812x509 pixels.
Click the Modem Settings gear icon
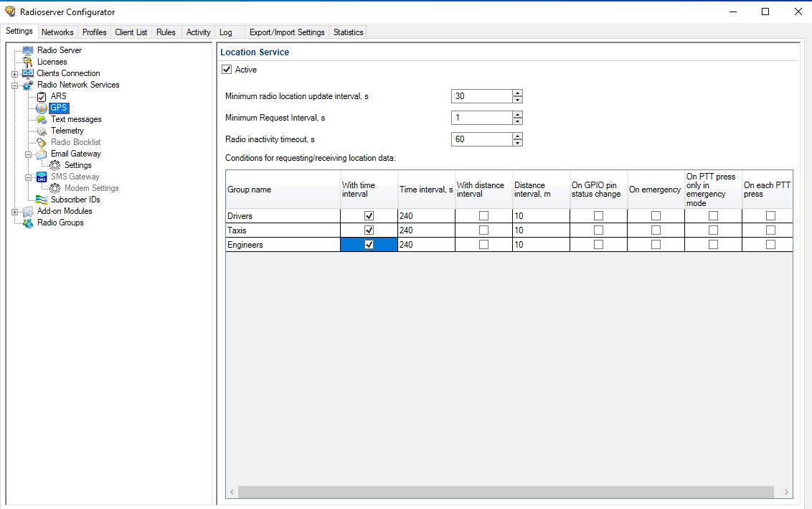(x=55, y=188)
